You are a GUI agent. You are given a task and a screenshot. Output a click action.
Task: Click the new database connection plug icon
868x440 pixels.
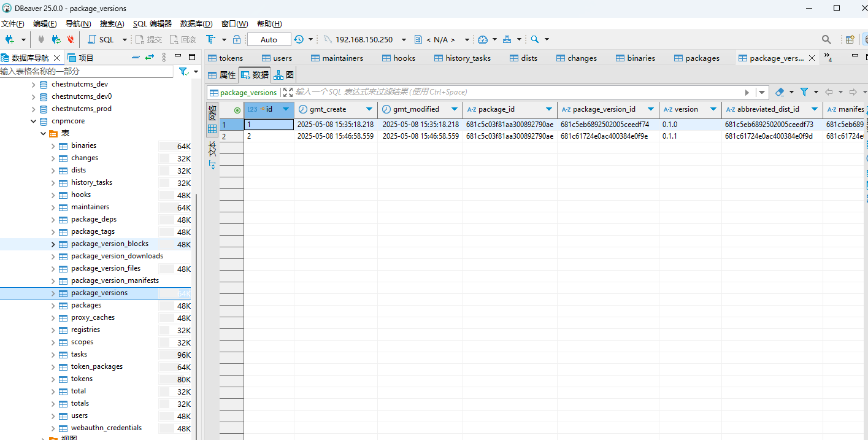(x=9, y=39)
